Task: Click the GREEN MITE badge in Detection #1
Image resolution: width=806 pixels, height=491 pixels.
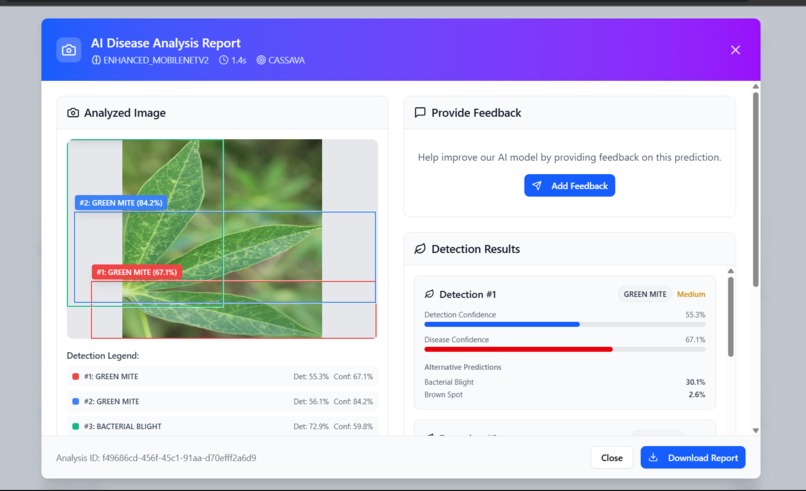Action: (645, 294)
